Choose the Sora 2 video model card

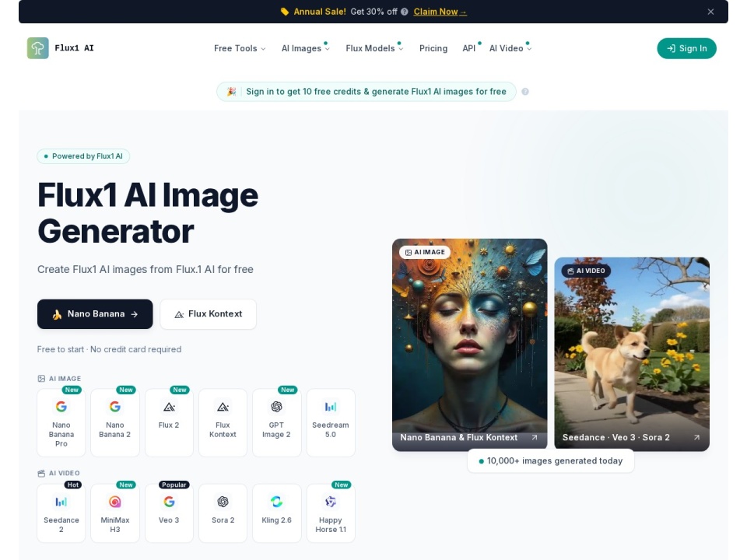pos(223,513)
